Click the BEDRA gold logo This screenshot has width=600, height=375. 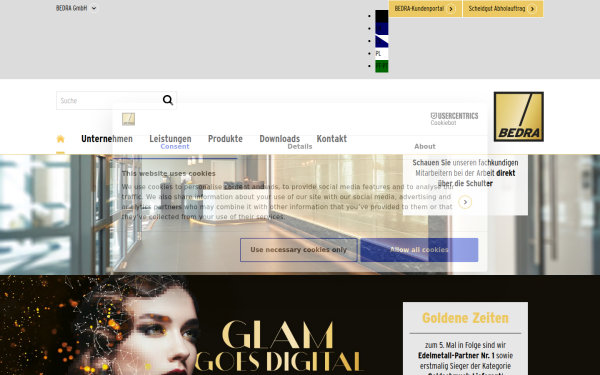518,117
